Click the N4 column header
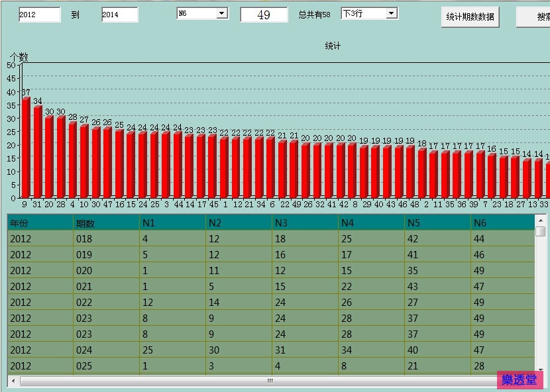Screen dimensions: 550x392 [x=372, y=222]
